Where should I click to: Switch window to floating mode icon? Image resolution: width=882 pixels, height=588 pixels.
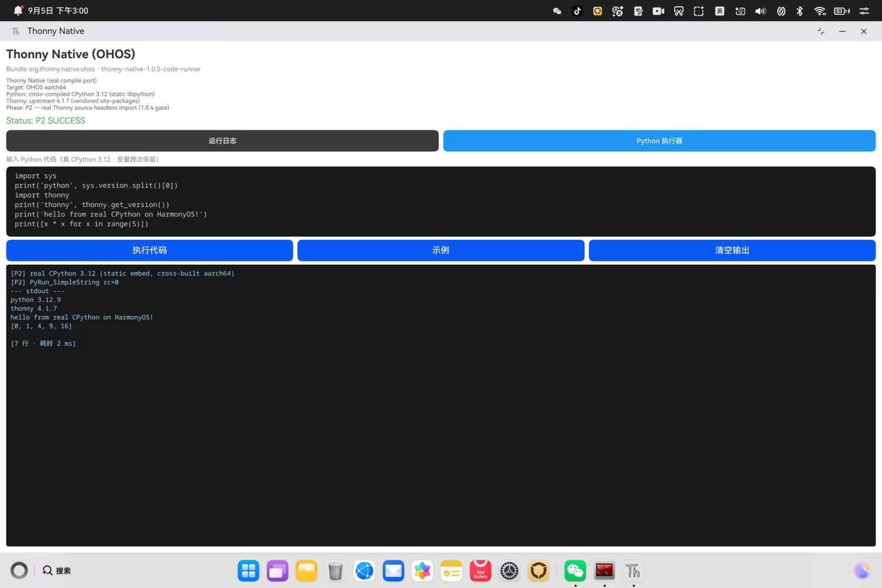(821, 31)
